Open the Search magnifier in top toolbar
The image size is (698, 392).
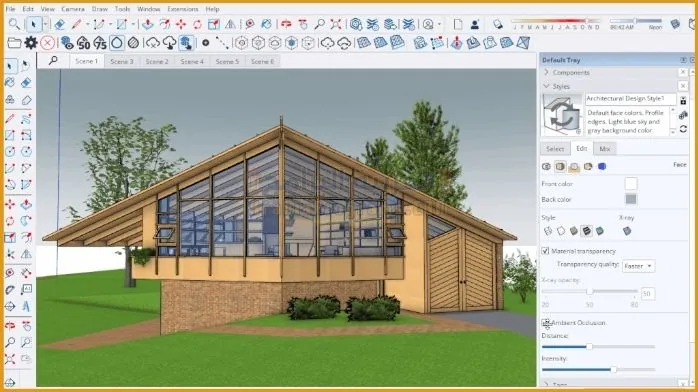coord(14,24)
